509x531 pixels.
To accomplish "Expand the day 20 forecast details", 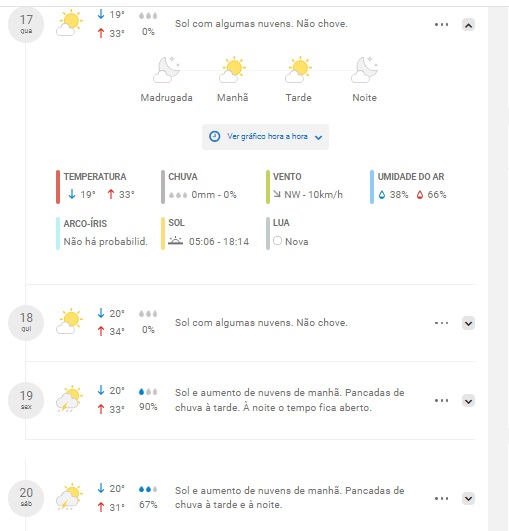I will pyautogui.click(x=468, y=498).
